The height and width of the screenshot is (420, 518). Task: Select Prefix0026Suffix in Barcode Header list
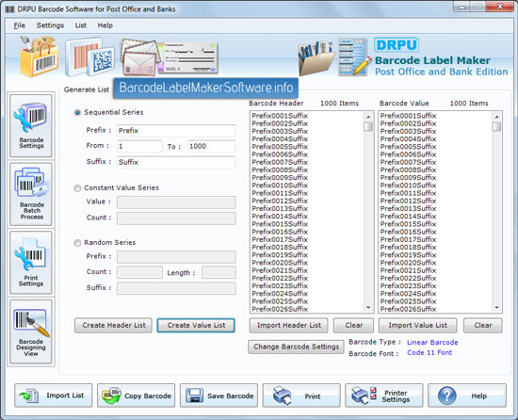click(x=280, y=309)
